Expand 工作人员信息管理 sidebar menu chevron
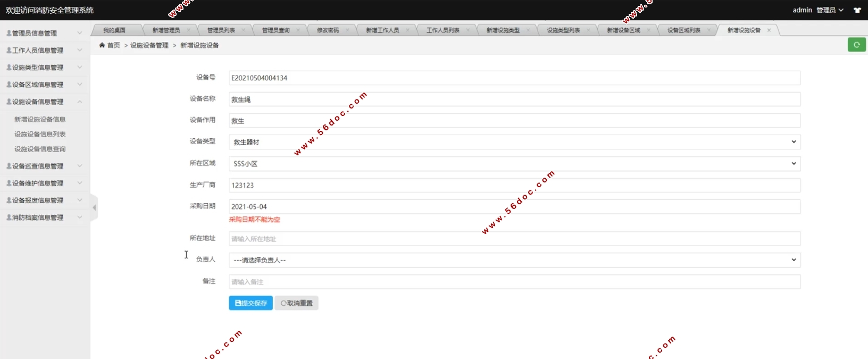 pyautogui.click(x=80, y=50)
